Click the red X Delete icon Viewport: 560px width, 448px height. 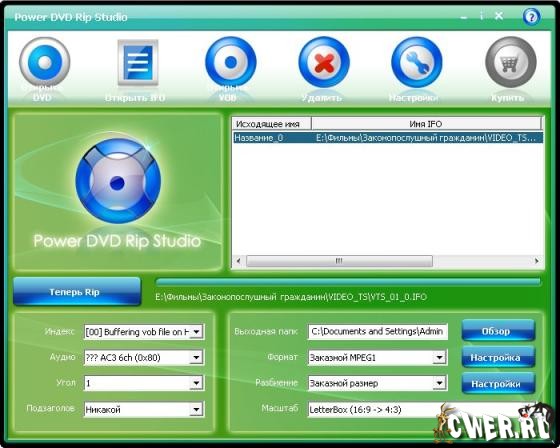pos(324,63)
